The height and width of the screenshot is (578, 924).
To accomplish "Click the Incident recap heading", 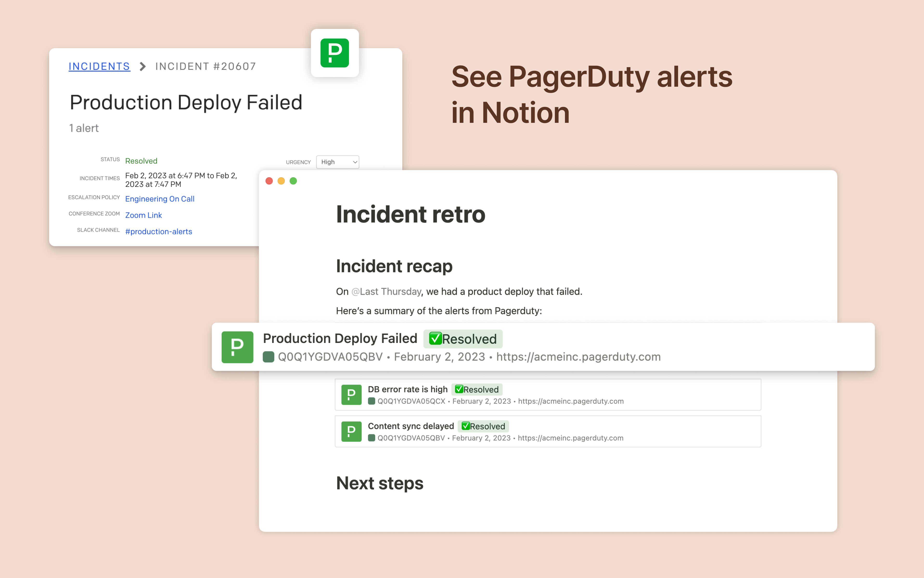I will pyautogui.click(x=394, y=266).
